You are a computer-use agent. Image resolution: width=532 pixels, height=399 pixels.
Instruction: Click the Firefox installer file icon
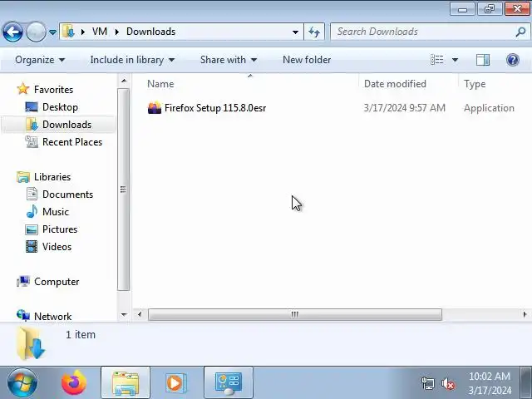pyautogui.click(x=155, y=108)
